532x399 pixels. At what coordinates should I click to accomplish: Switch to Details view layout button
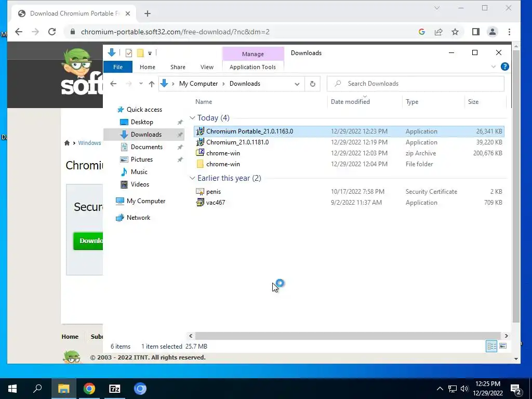click(x=491, y=346)
